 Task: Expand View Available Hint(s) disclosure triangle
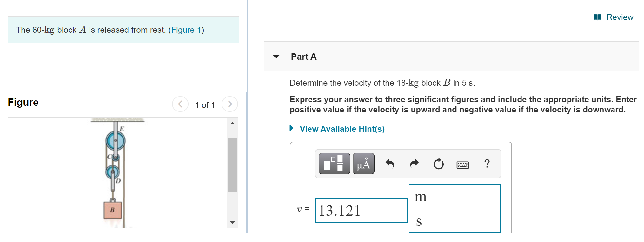point(291,128)
